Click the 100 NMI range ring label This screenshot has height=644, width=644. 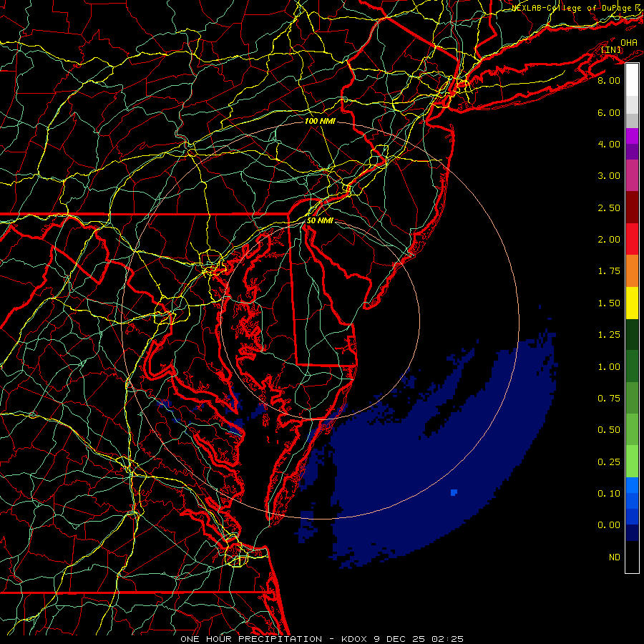pos(320,121)
